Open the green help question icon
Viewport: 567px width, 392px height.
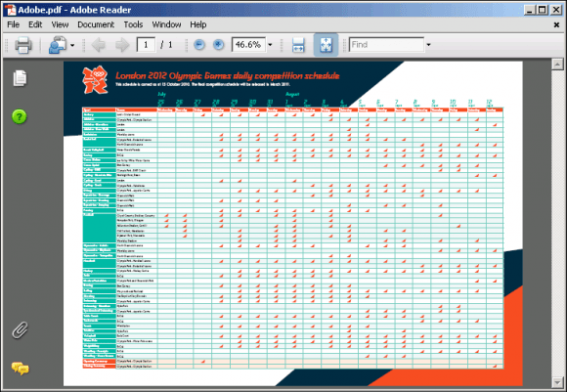[x=20, y=116]
